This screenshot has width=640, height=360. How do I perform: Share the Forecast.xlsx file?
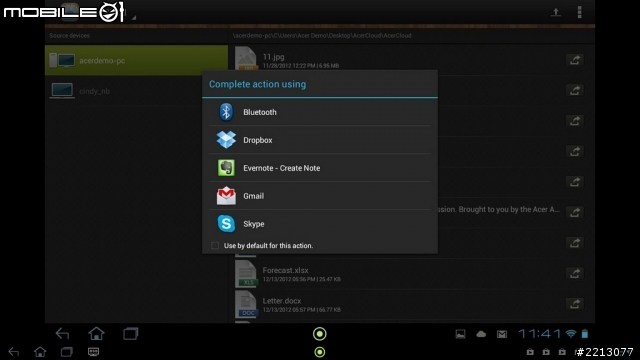click(575, 273)
